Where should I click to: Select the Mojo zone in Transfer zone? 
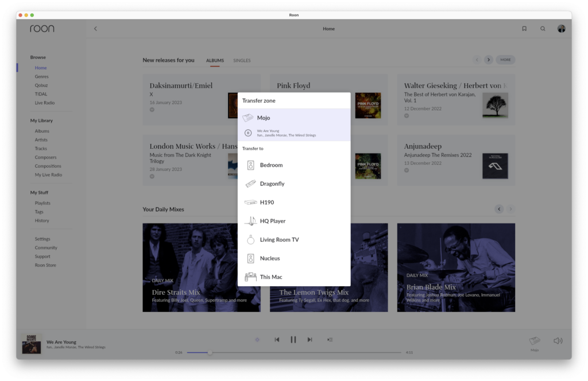point(294,118)
